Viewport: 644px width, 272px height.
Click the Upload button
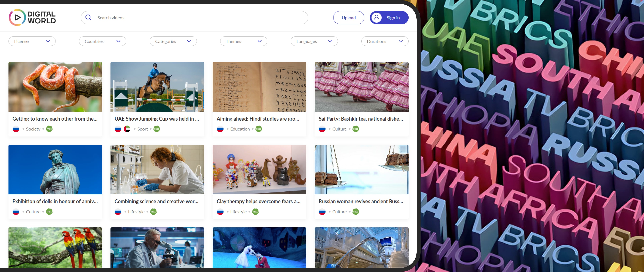[348, 18]
